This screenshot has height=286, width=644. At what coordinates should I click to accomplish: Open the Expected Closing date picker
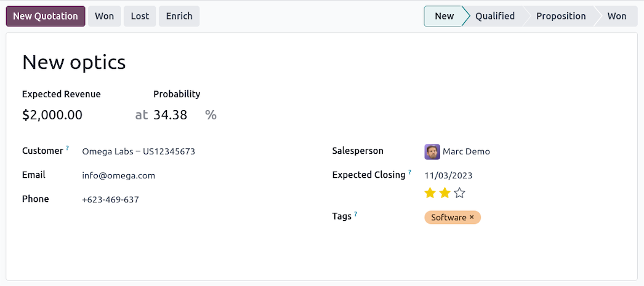(448, 175)
